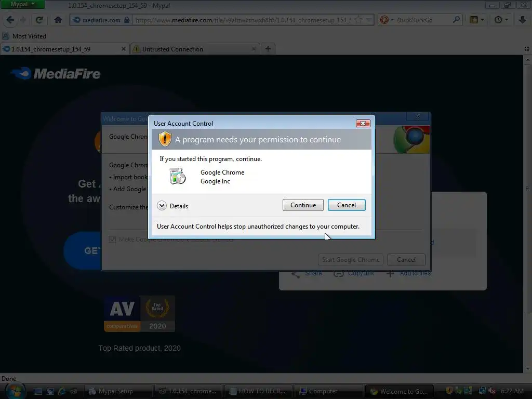This screenshot has height=399, width=532.
Task: Click the security shield tray icon
Action: point(449,391)
